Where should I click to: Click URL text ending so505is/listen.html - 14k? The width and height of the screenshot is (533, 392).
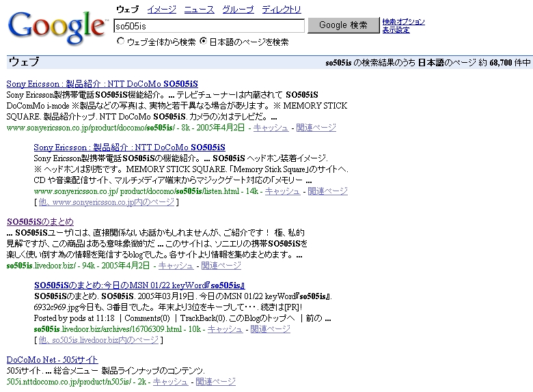(146, 191)
